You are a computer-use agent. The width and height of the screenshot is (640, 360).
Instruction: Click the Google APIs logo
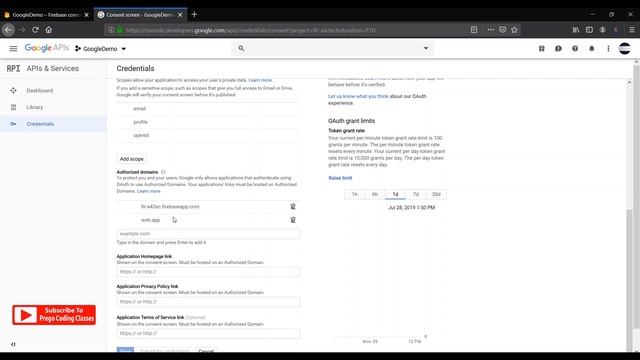click(47, 48)
